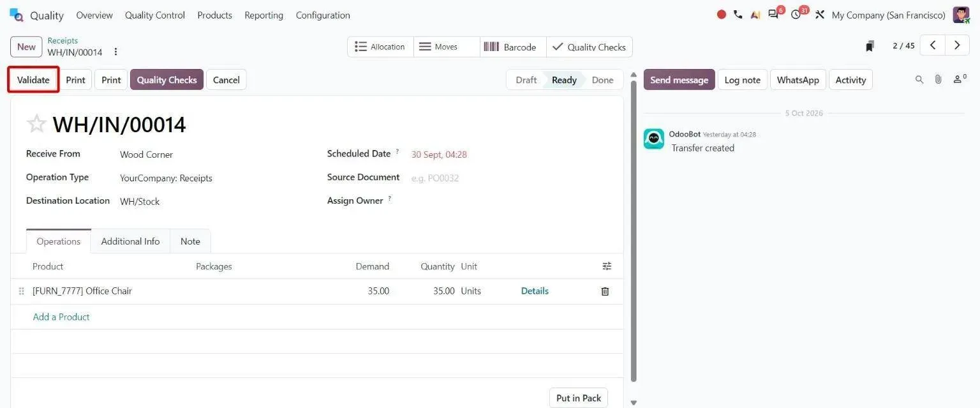Open the column settings for the operations table
This screenshot has height=408, width=980.
coord(607,266)
